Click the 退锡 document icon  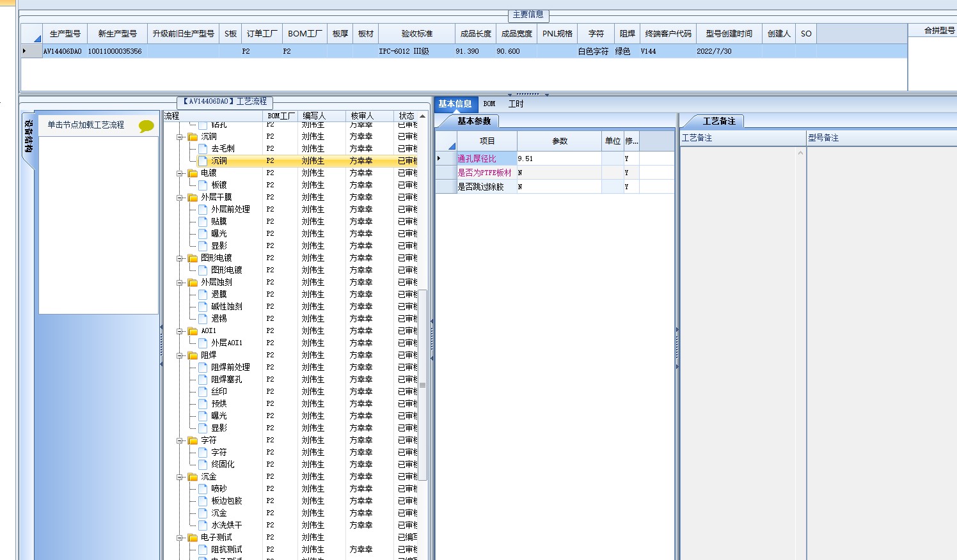tap(203, 319)
